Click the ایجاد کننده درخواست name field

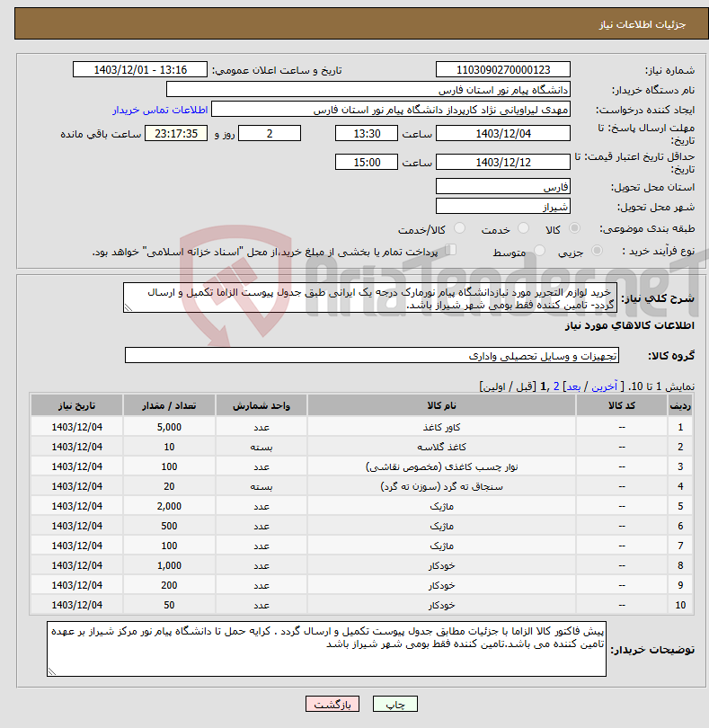(x=391, y=110)
